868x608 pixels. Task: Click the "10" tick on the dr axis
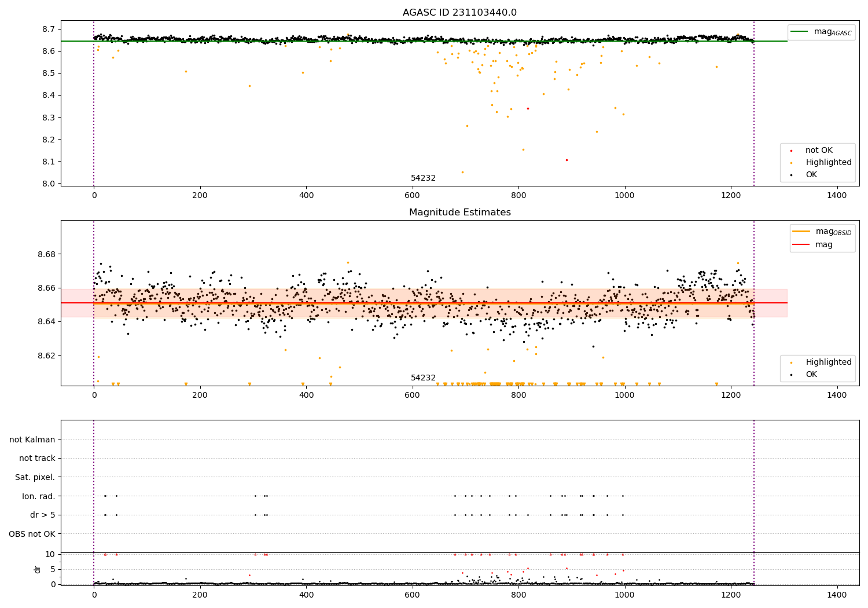50,554
